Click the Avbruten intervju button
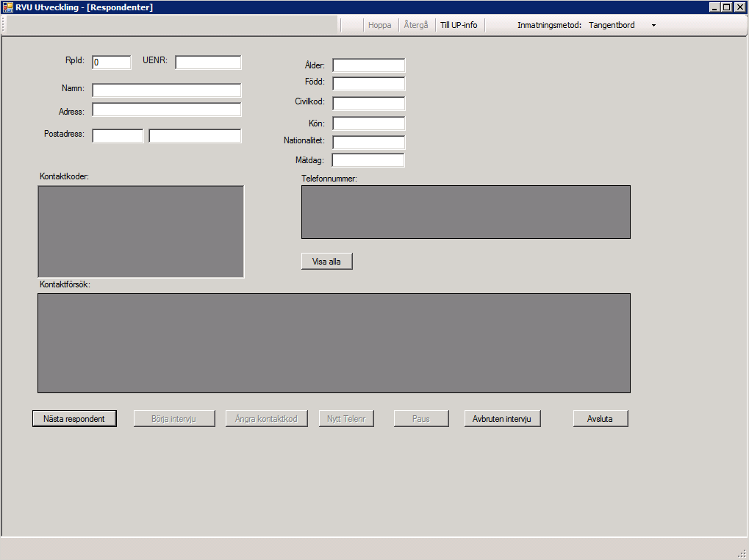Screen dimensions: 749x560 click(x=503, y=419)
